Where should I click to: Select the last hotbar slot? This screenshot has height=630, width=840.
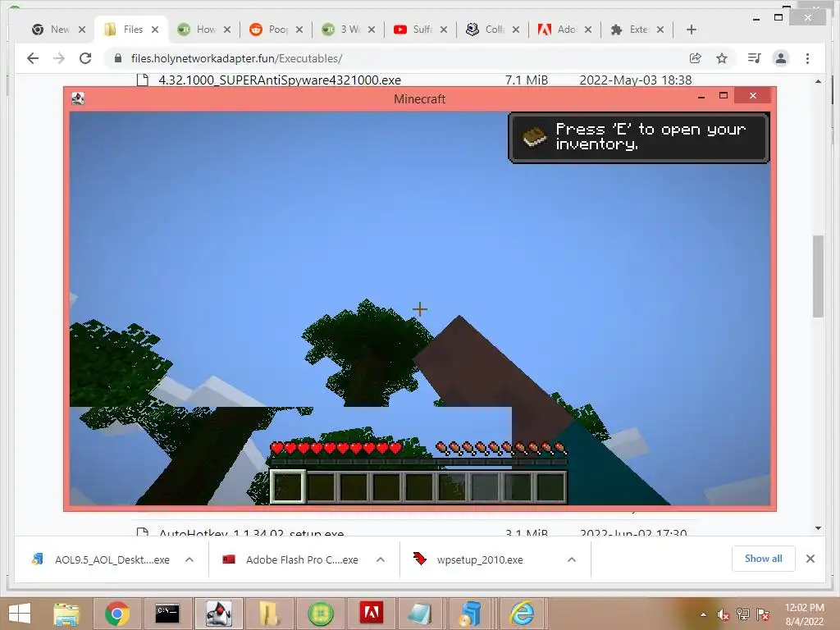(550, 486)
